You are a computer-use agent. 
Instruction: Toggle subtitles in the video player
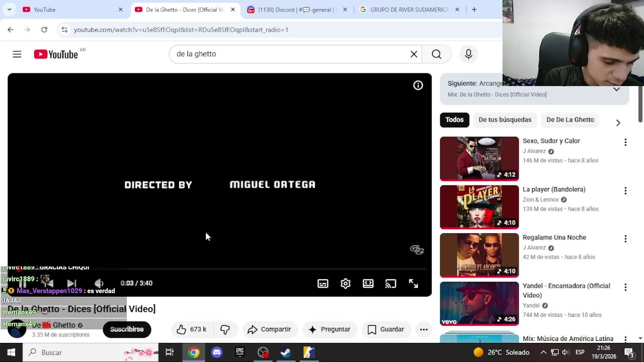coord(323,284)
